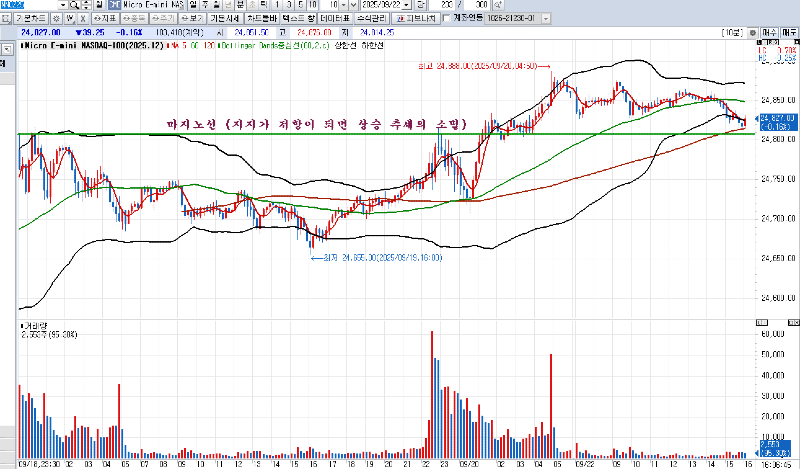The width and height of the screenshot is (800, 469).
Task: Open the symbol code dropdown
Action: [x=64, y=5]
